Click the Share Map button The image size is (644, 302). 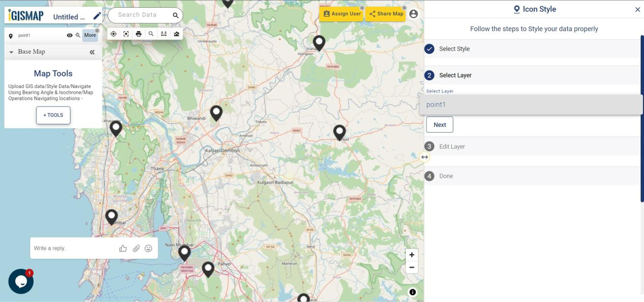386,14
